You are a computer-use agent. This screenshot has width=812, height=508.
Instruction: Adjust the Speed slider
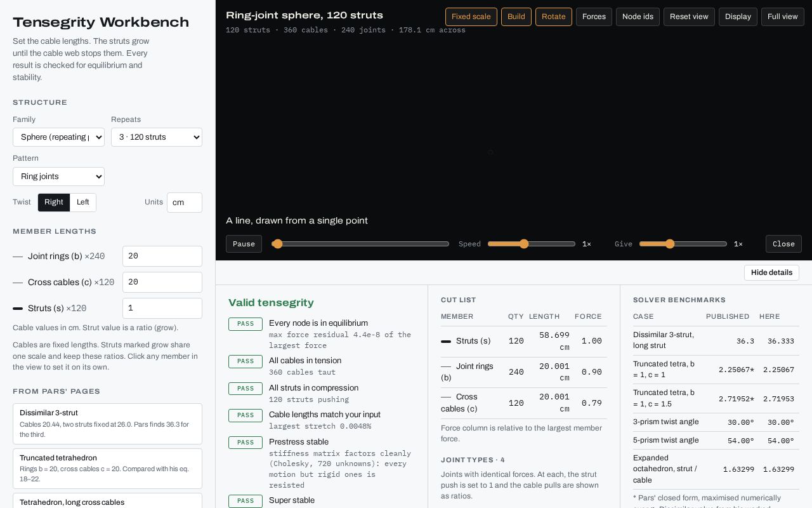click(x=532, y=244)
